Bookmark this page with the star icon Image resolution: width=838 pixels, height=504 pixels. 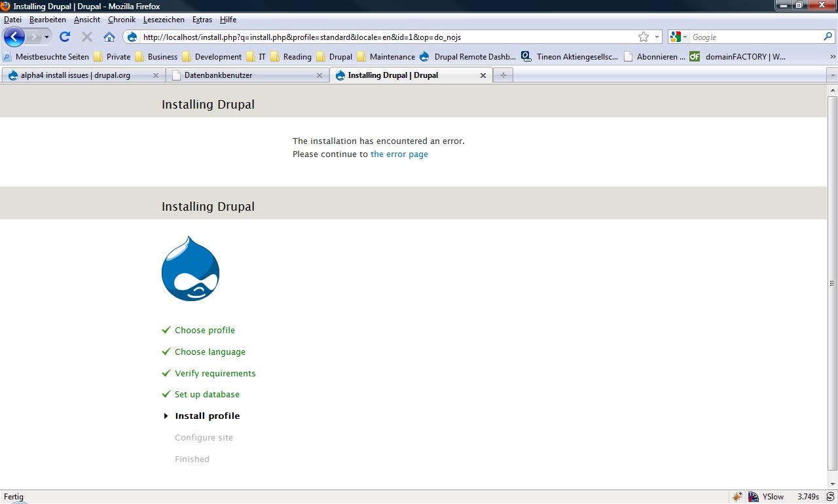point(644,37)
